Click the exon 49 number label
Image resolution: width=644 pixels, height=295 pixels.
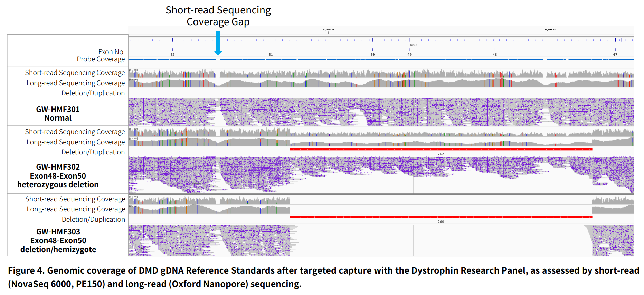[x=409, y=55]
